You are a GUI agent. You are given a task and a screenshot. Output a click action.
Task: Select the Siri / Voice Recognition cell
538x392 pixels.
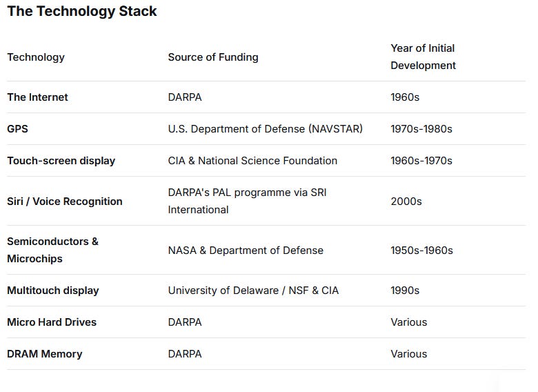(65, 201)
